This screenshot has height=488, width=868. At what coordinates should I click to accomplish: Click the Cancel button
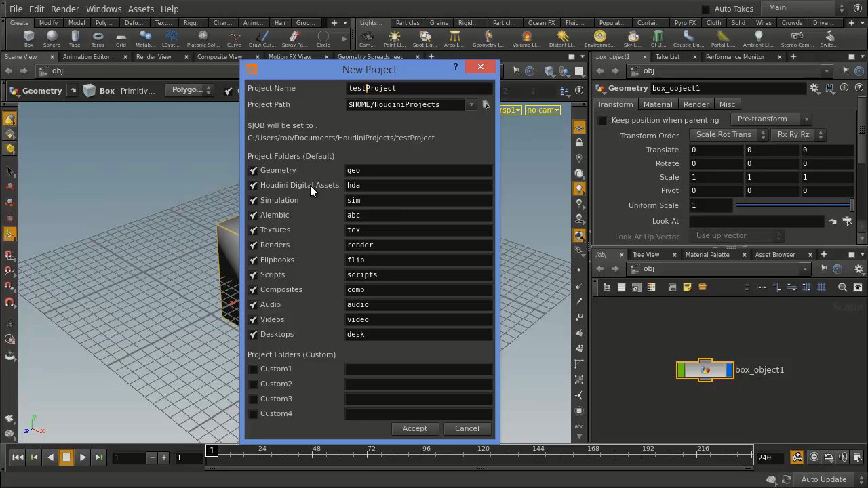[467, 428]
